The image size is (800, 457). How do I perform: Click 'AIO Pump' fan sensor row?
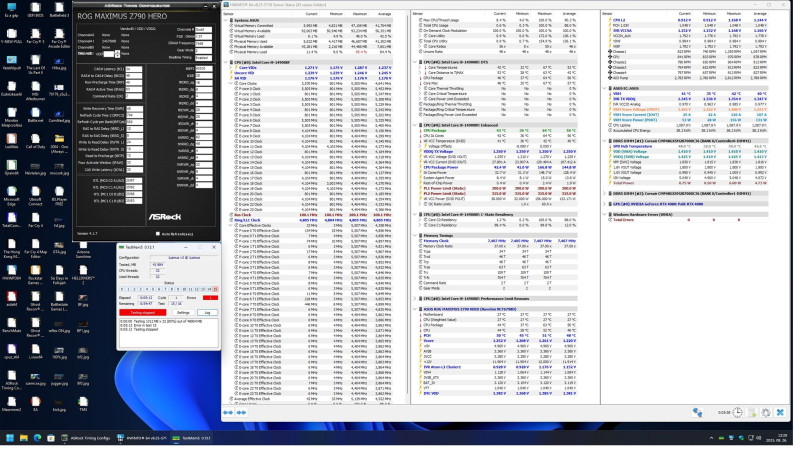[686, 78]
